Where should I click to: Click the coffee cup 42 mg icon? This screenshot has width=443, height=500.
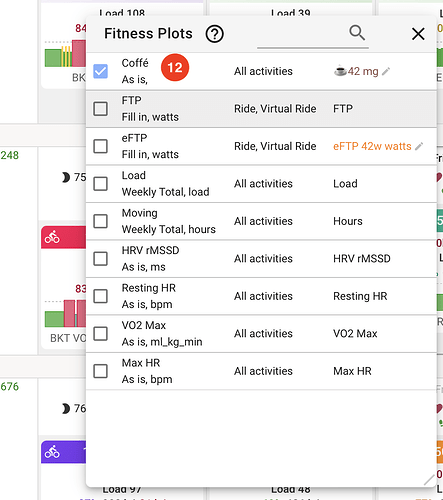click(x=340, y=71)
